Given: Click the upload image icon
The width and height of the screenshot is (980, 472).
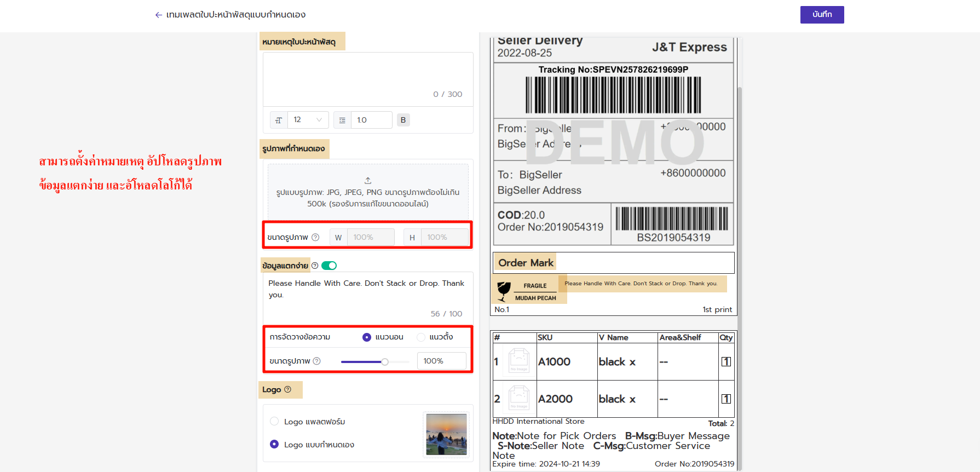Looking at the screenshot, I should click(368, 180).
